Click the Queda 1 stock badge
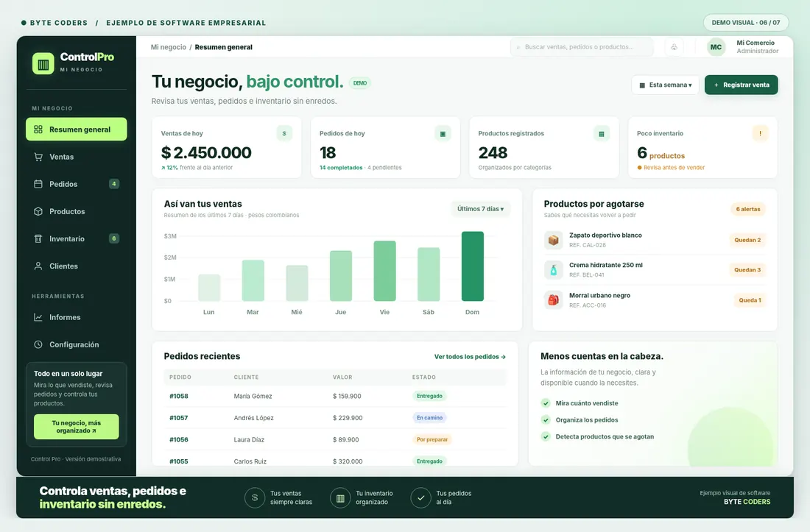 (x=750, y=300)
